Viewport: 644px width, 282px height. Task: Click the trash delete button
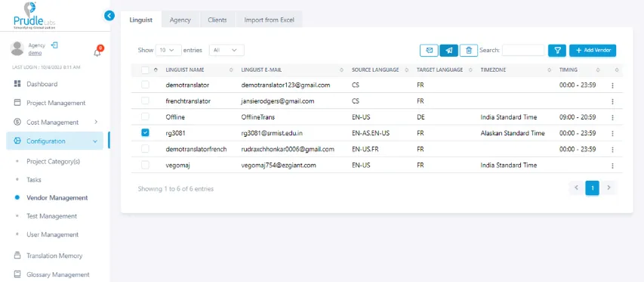coord(469,50)
